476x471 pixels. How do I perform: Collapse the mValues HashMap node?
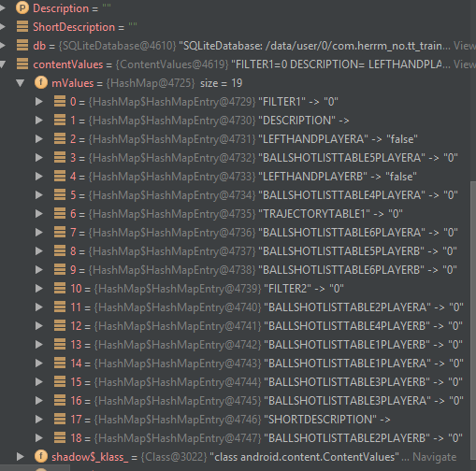click(x=21, y=83)
